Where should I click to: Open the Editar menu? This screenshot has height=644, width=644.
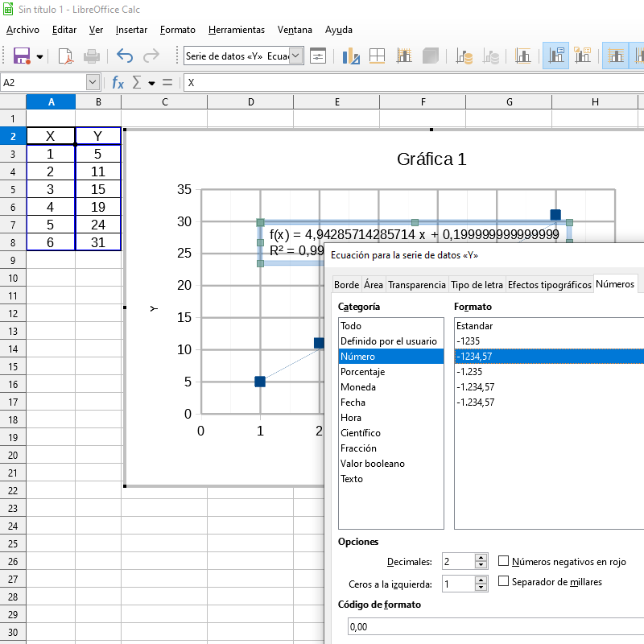tap(64, 30)
